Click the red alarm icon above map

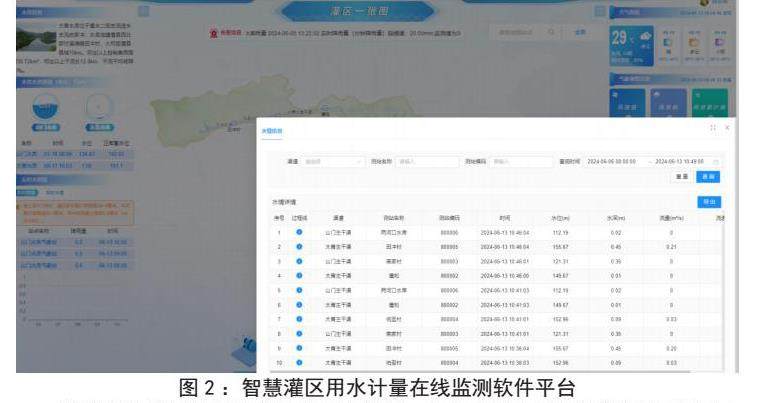pyautogui.click(x=213, y=33)
